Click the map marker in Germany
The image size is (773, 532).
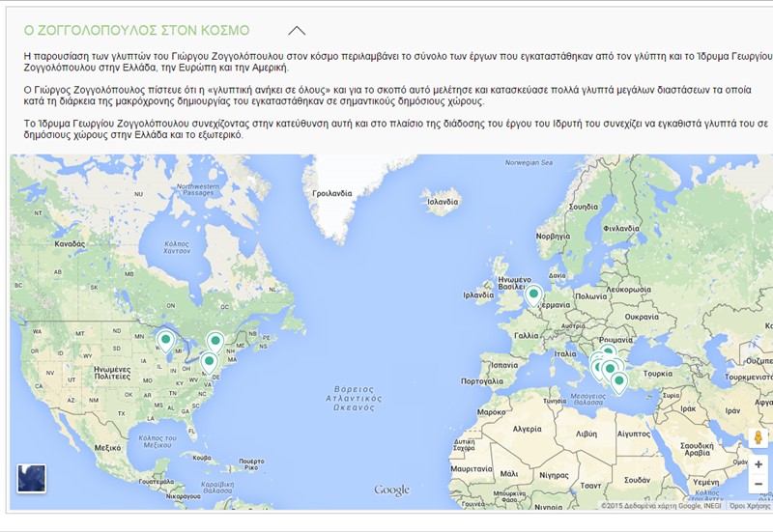point(533,294)
